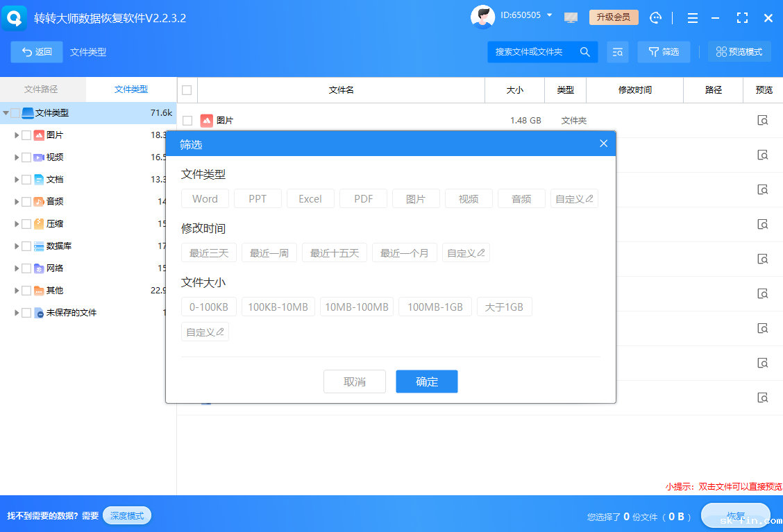Open the 音频 category via its icon
This screenshot has height=532, width=783.
pos(38,202)
